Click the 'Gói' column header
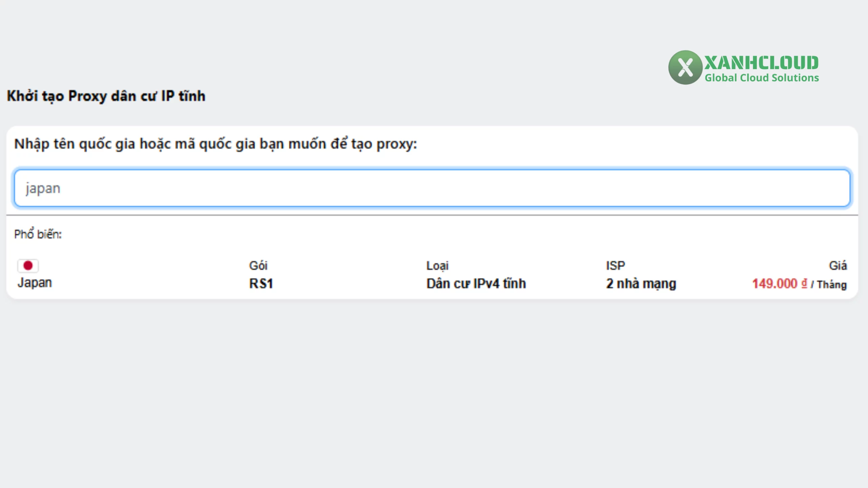 258,266
